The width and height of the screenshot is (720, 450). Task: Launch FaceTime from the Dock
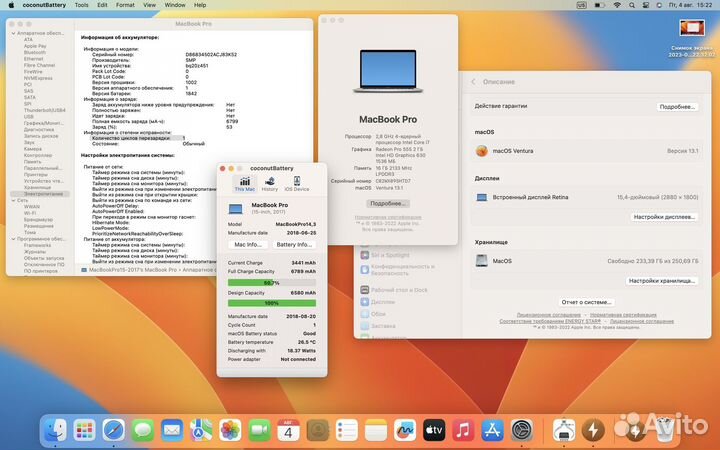tap(259, 430)
